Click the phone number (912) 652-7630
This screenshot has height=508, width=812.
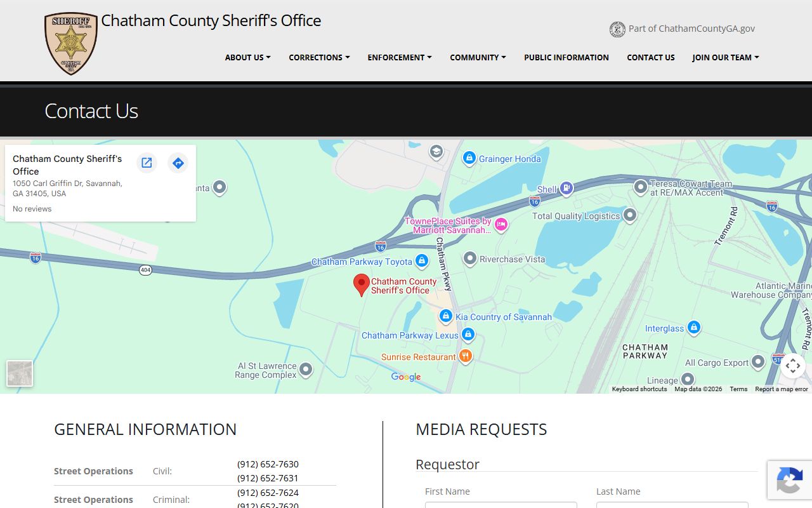coord(268,464)
